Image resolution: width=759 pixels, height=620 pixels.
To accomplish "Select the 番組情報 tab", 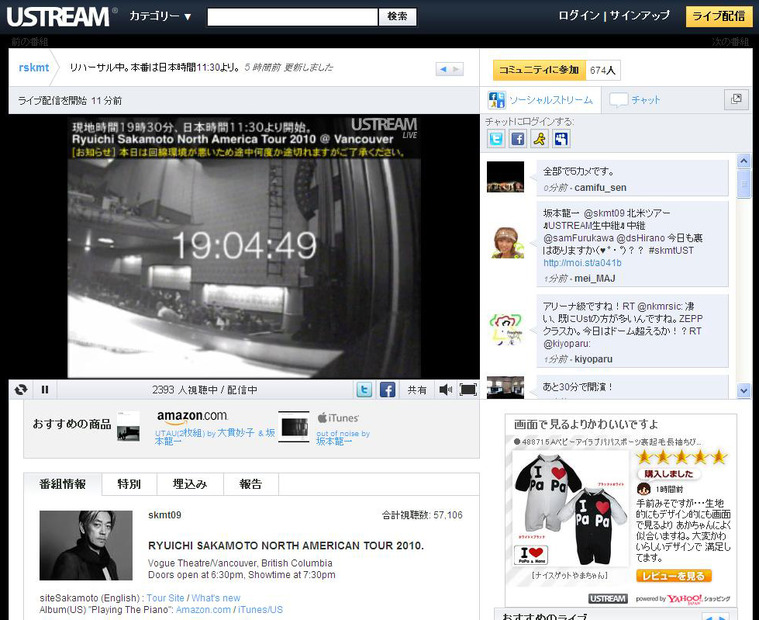I will 63,484.
